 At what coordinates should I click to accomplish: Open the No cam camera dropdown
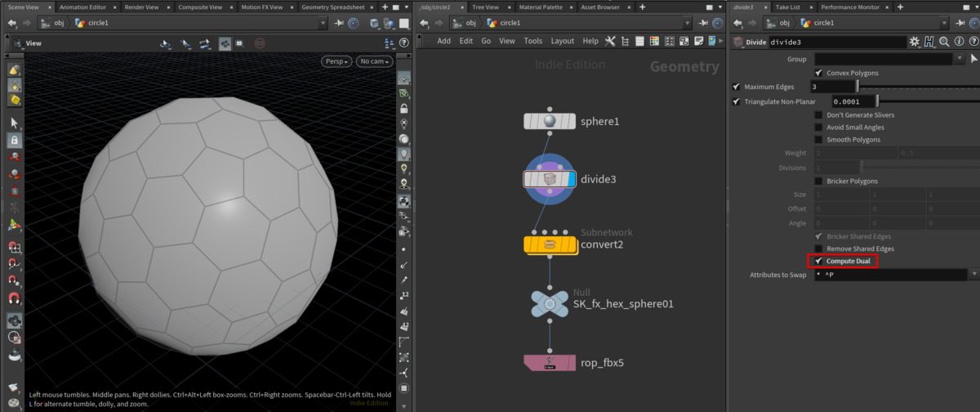pyautogui.click(x=374, y=61)
